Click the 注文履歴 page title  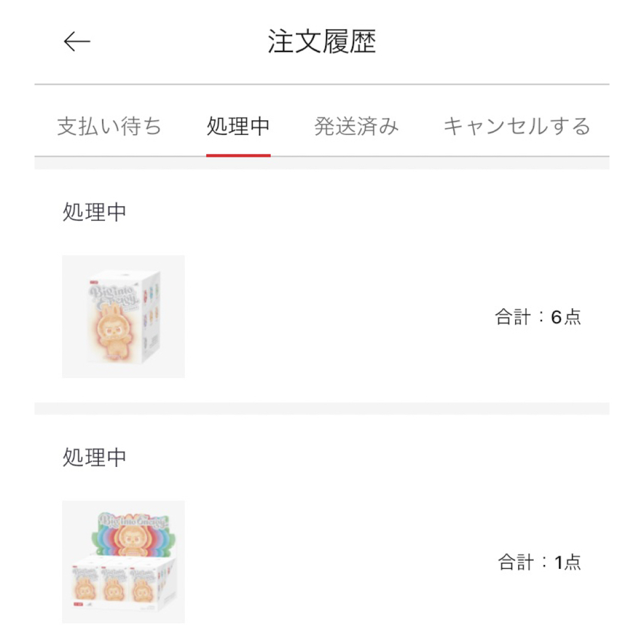(x=321, y=42)
